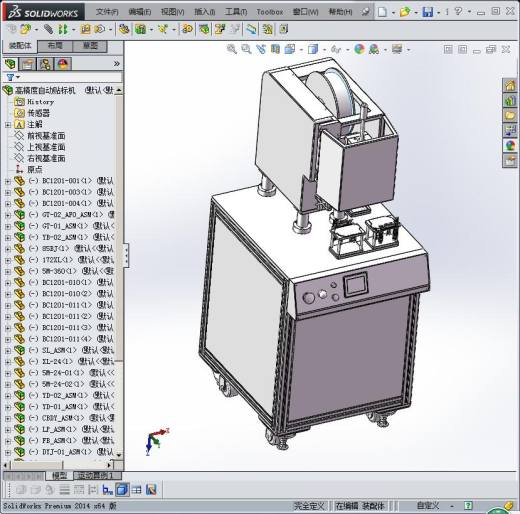Expand the DYJ-01_ASM<1> subassembly node
The height and width of the screenshot is (514, 520).
click(x=8, y=452)
